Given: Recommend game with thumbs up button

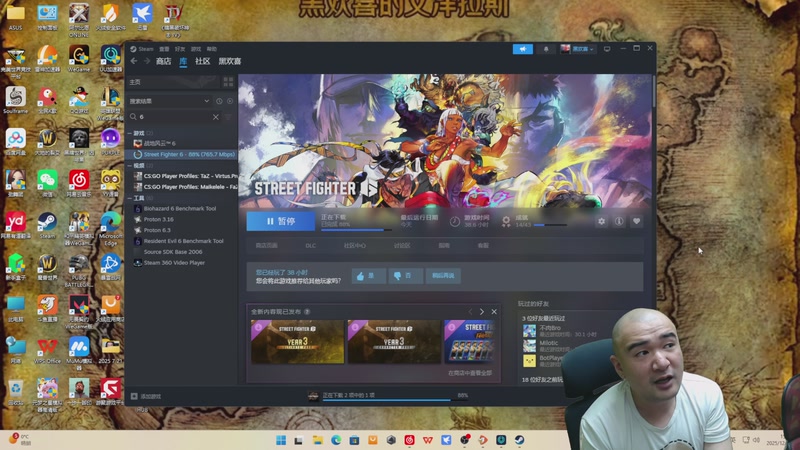Looking at the screenshot, I should (x=368, y=276).
